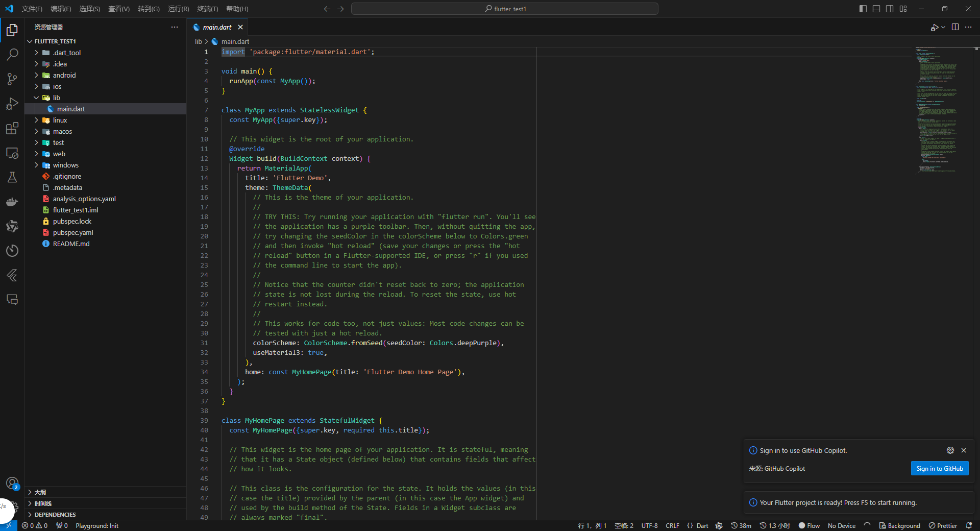Screen dimensions: 980x531
Task: Click the code minimap overview
Action: pos(944,110)
